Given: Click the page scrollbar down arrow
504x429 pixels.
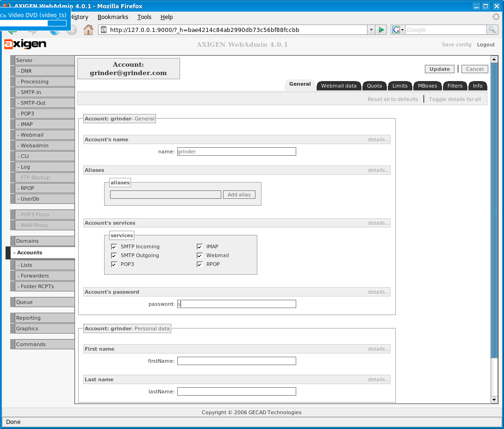Looking at the screenshot, I should click(494, 400).
